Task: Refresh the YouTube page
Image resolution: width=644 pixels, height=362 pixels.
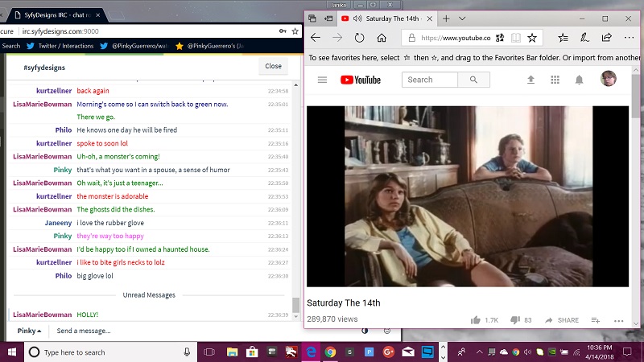Action: 359,38
